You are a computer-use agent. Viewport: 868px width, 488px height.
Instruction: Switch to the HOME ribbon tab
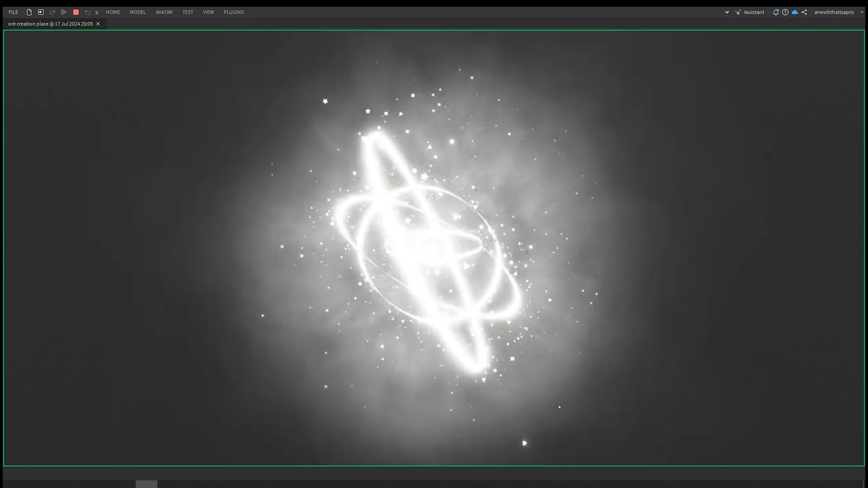pyautogui.click(x=113, y=12)
